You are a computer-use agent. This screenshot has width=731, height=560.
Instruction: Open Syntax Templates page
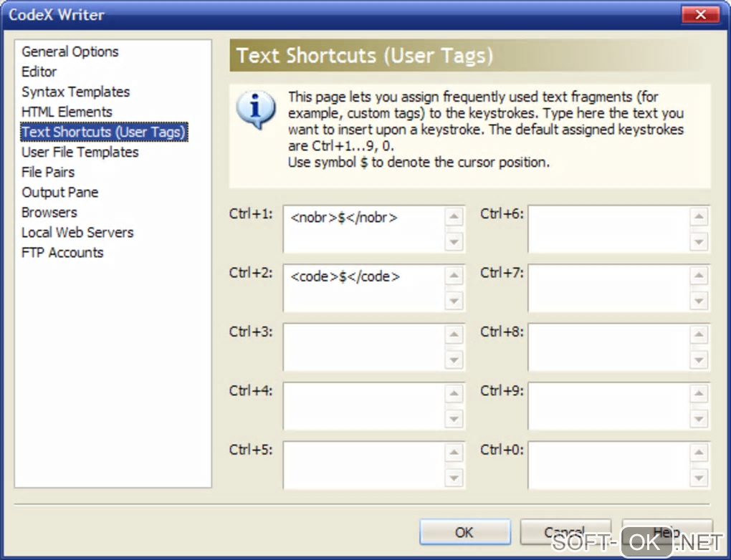75,92
